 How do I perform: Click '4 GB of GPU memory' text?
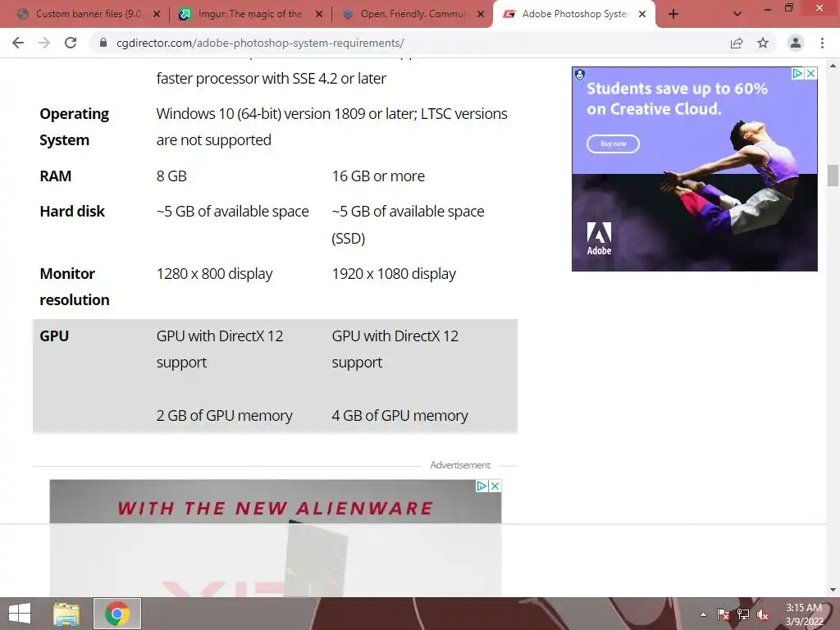click(x=399, y=416)
